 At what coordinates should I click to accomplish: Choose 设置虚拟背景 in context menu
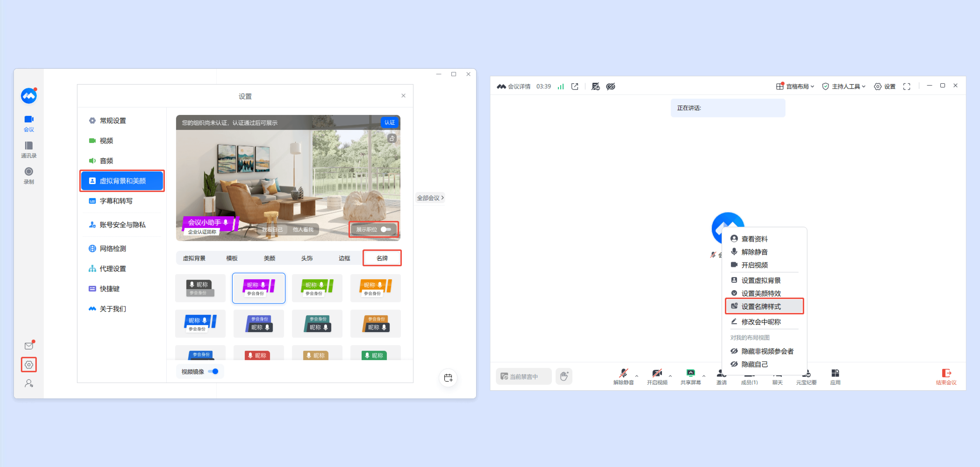756,280
